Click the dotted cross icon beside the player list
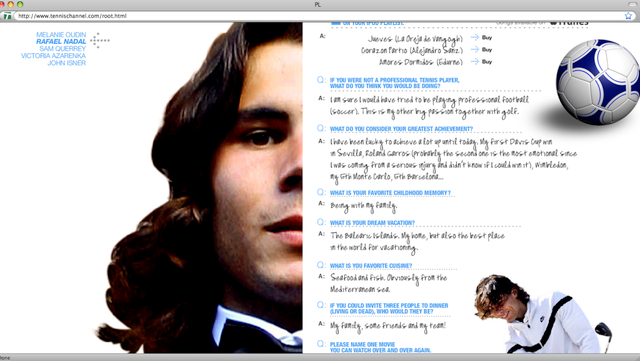This screenshot has width=640, height=361. pos(99,40)
